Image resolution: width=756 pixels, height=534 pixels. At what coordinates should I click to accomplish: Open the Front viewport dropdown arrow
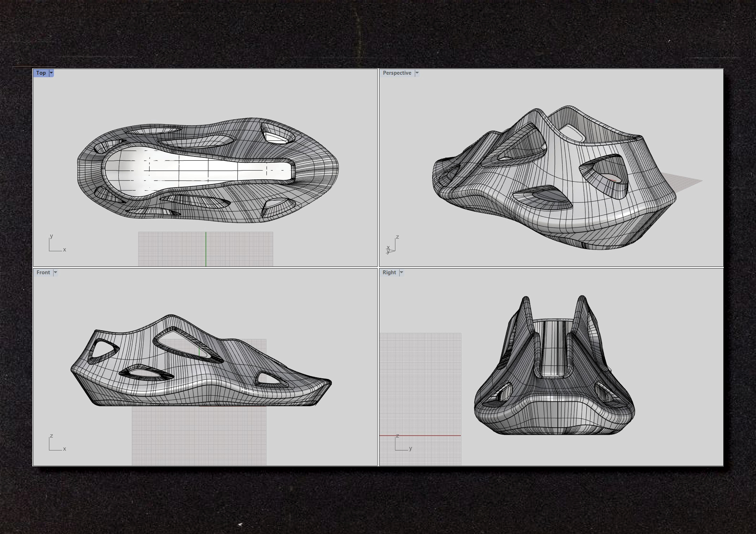[x=55, y=272]
